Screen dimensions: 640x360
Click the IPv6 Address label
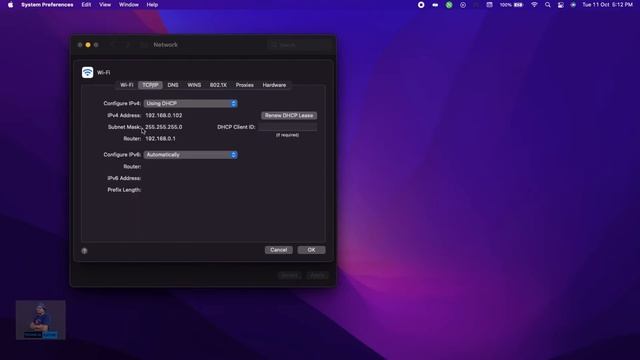(124, 178)
